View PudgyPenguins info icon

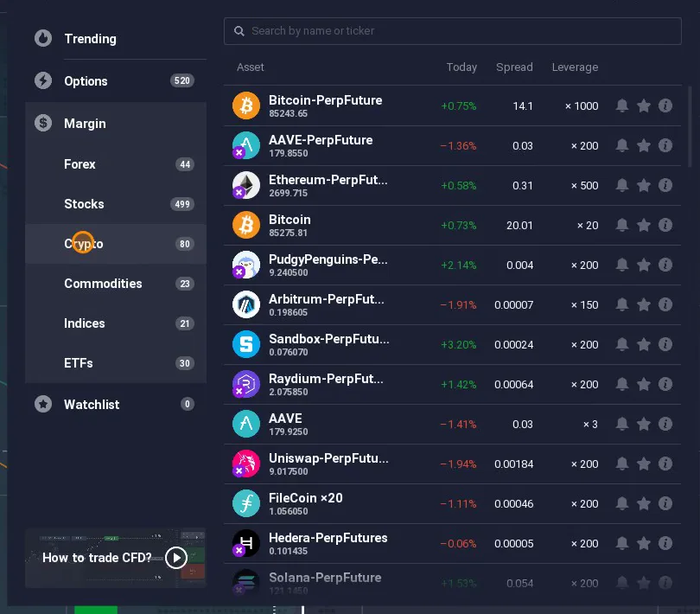click(665, 265)
